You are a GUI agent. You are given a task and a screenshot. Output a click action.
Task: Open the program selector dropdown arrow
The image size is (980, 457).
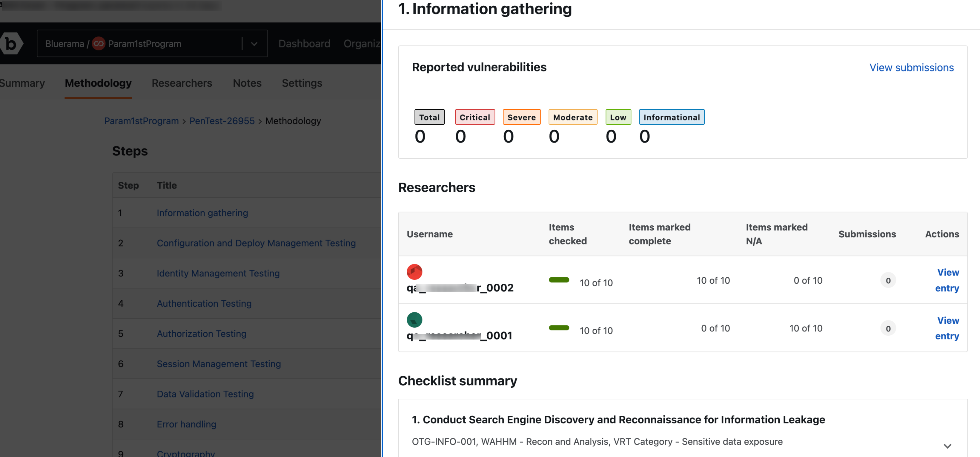(x=254, y=44)
